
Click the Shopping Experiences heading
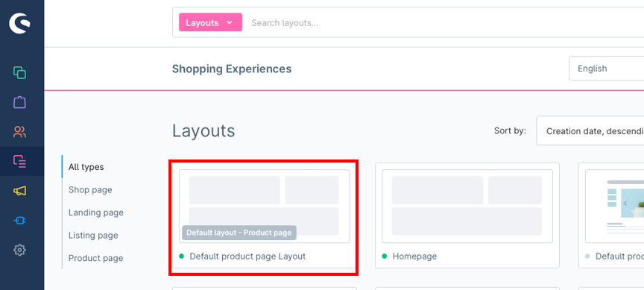[232, 69]
